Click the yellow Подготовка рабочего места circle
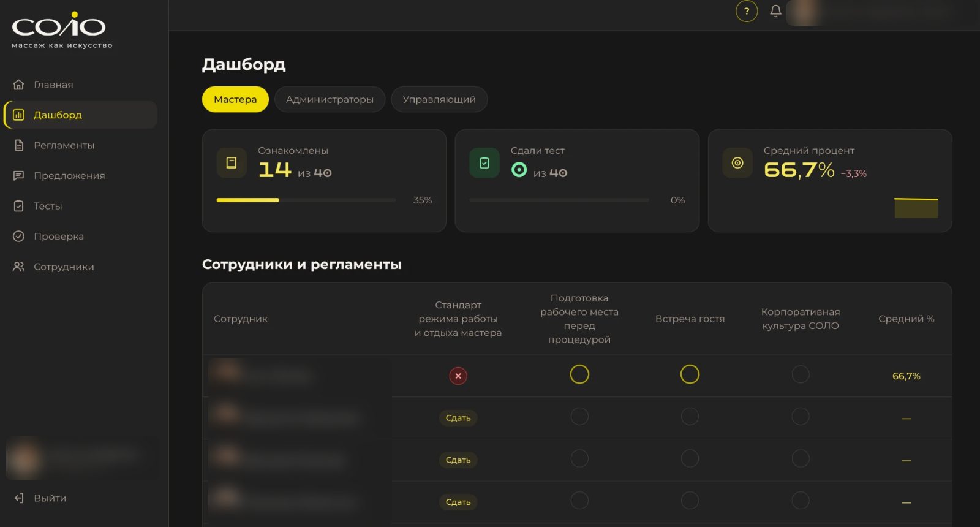The height and width of the screenshot is (527, 980). (x=579, y=374)
